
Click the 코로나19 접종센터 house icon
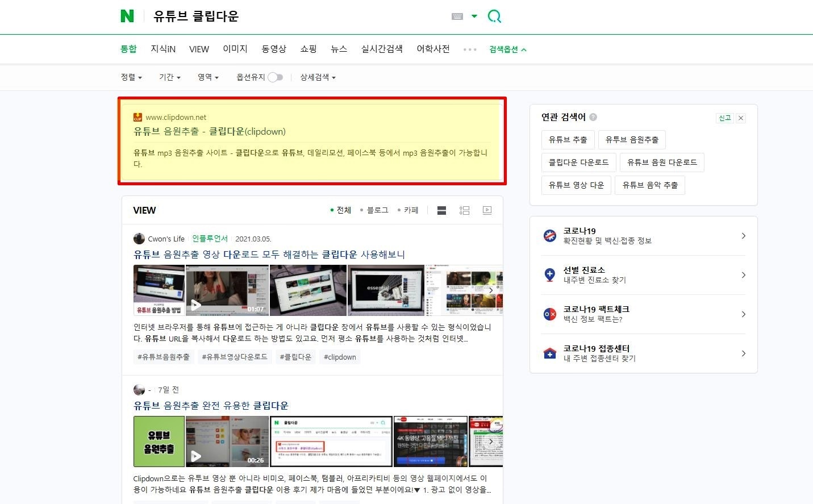pyautogui.click(x=550, y=353)
